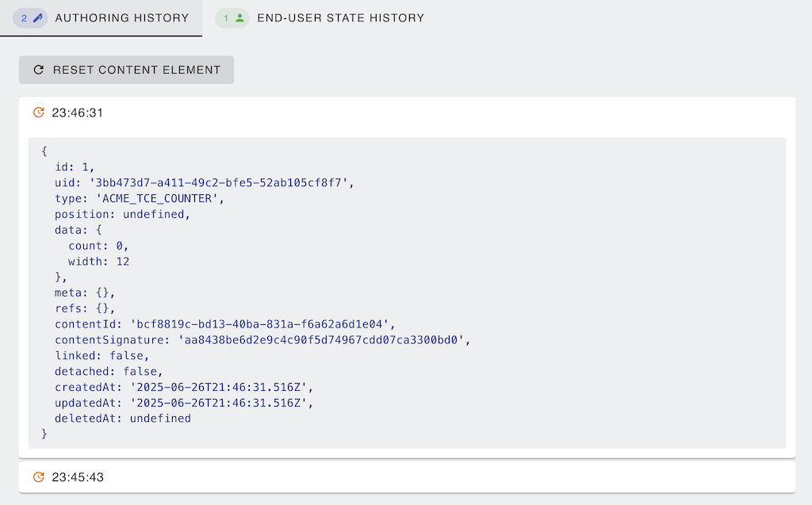Click the contentSignature hash value
Image resolution: width=812 pixels, height=505 pixels.
[x=321, y=340]
